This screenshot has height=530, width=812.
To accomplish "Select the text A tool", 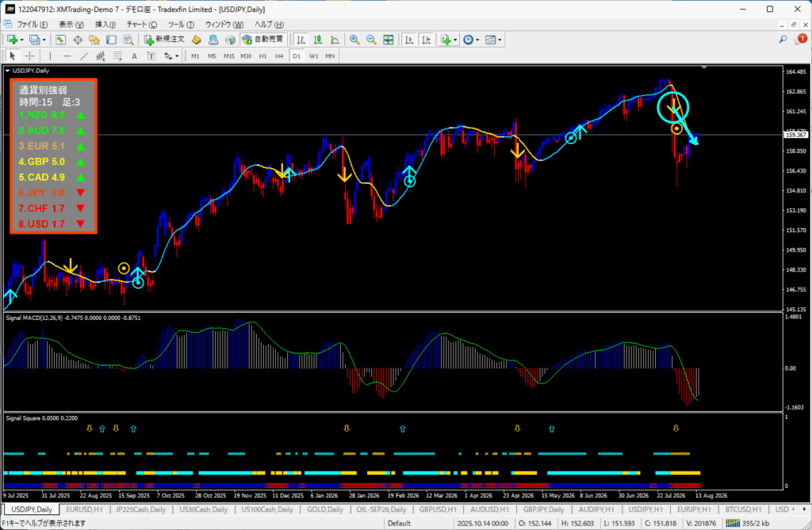I will (134, 56).
